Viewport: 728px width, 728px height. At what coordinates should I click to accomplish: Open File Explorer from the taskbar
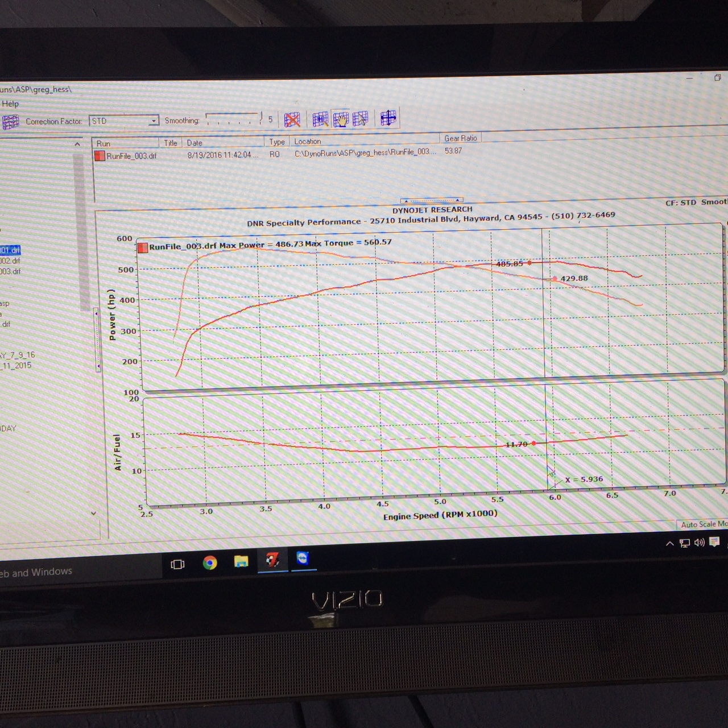pyautogui.click(x=241, y=562)
